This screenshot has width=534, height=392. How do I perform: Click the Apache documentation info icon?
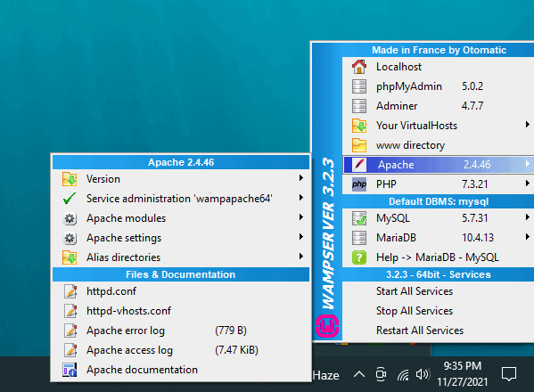point(70,370)
